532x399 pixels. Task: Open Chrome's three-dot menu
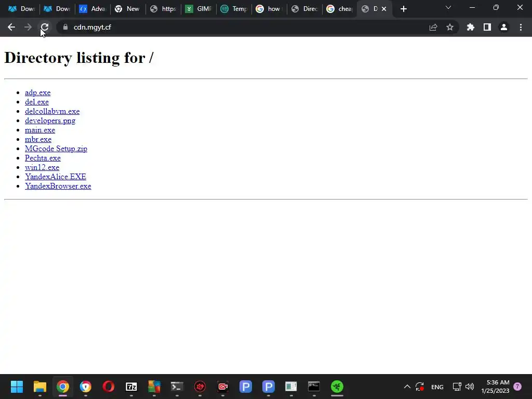tap(521, 27)
